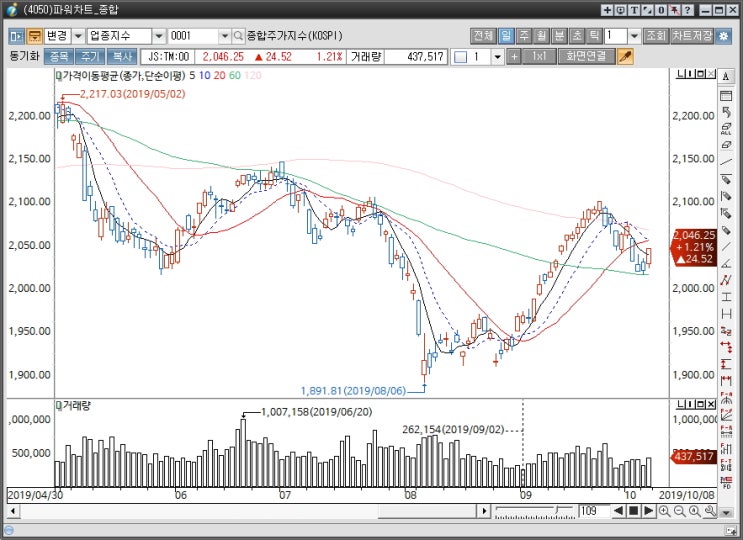Select the eyedropper tool in the toolbar
Image resolution: width=743 pixels, height=540 pixels.
(x=625, y=57)
